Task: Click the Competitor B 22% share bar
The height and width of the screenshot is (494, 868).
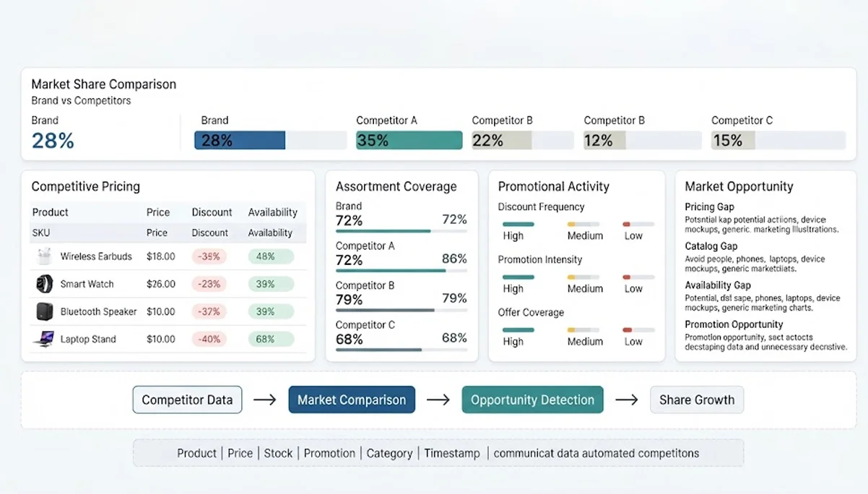Action: tap(524, 140)
